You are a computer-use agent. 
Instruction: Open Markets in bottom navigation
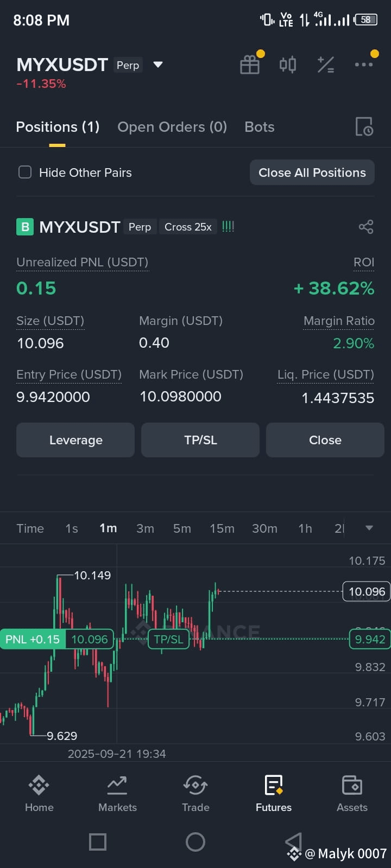[x=117, y=793]
